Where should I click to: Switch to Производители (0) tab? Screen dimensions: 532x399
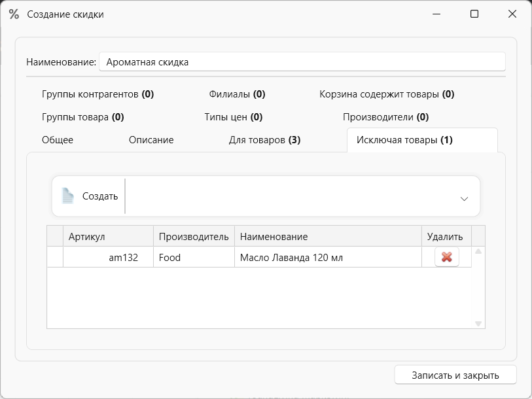click(386, 117)
